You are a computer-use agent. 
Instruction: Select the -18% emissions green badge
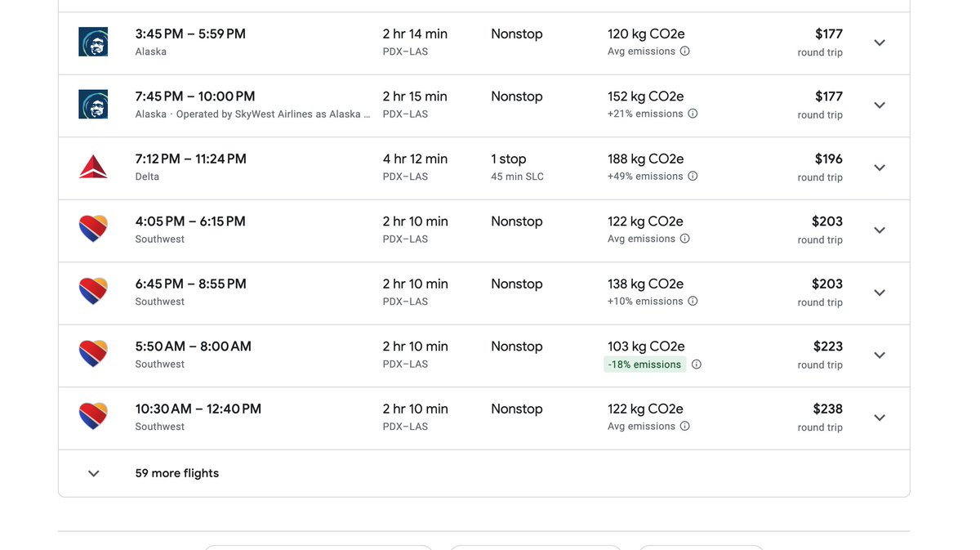645,364
